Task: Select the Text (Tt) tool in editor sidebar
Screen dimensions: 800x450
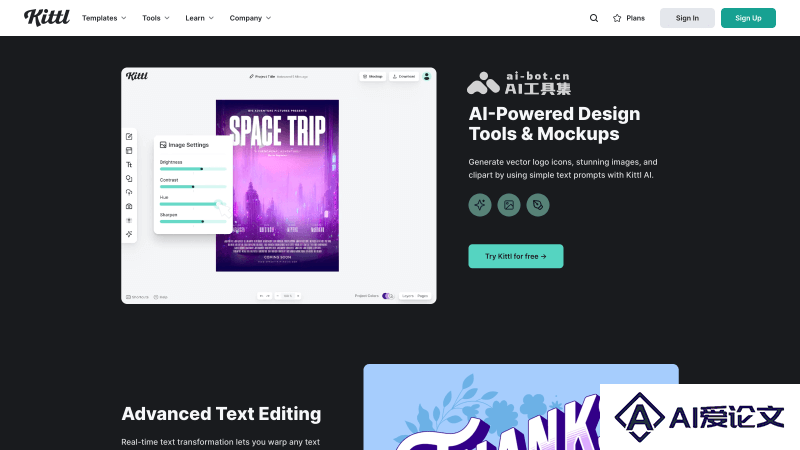Action: point(129,164)
